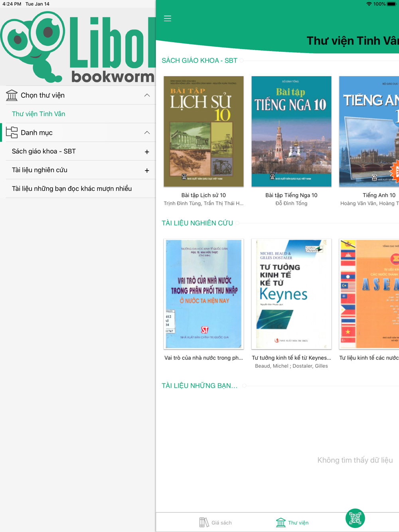Click the Danh mục folder tree icon

coord(12,132)
